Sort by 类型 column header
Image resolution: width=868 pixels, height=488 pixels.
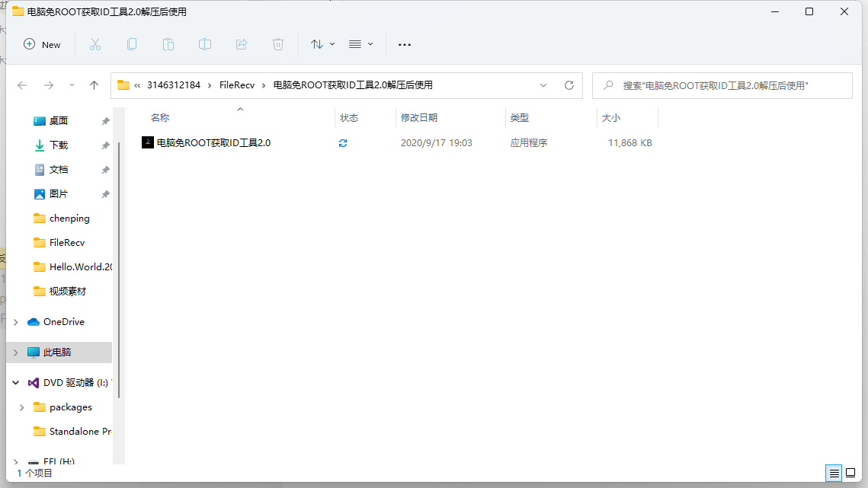tap(520, 118)
